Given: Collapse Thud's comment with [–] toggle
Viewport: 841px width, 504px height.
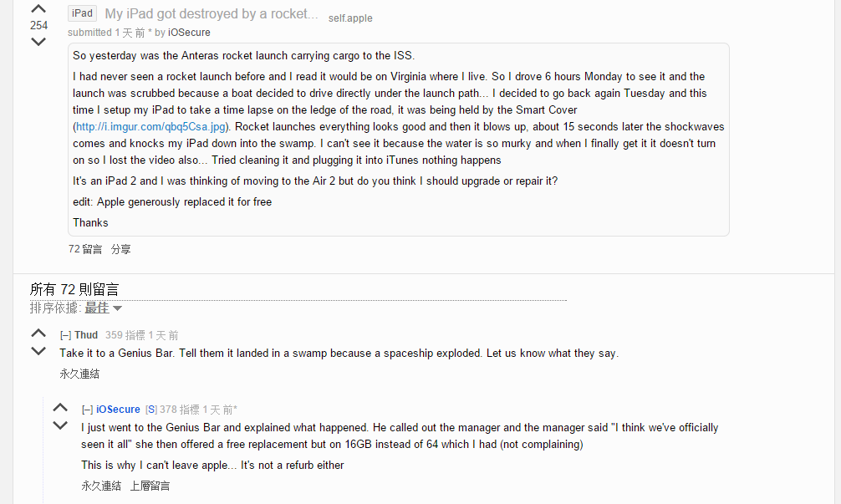Looking at the screenshot, I should pyautogui.click(x=65, y=335).
